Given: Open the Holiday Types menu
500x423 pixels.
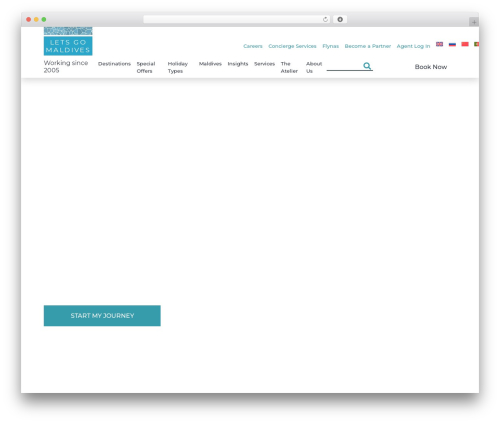Looking at the screenshot, I should (178, 67).
